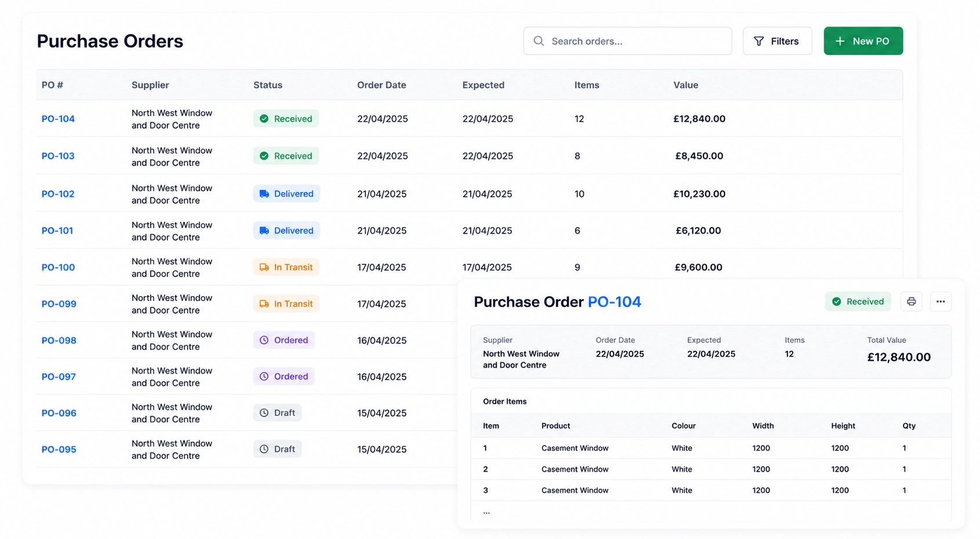Image resolution: width=980 pixels, height=539 pixels.
Task: Create a New PO
Action: point(863,41)
